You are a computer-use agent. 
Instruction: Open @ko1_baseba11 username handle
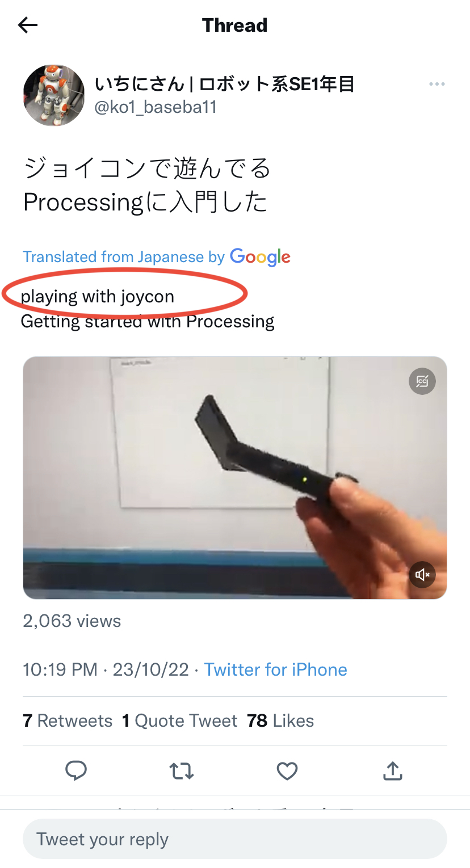point(156,107)
